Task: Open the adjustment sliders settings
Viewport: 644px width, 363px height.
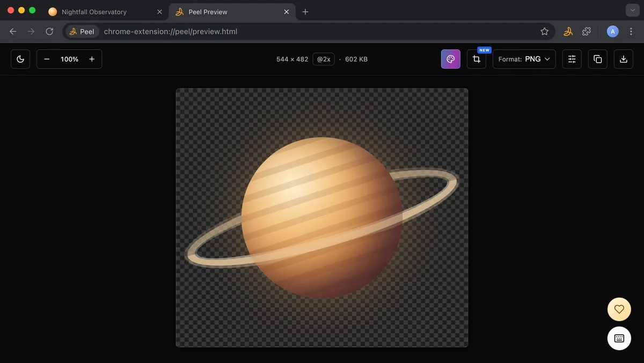Action: [x=572, y=59]
